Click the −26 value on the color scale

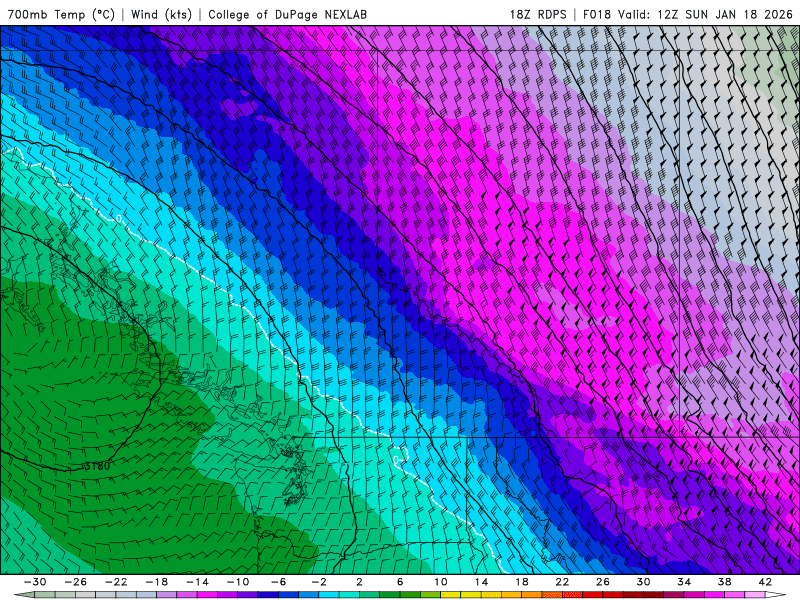coord(76,582)
